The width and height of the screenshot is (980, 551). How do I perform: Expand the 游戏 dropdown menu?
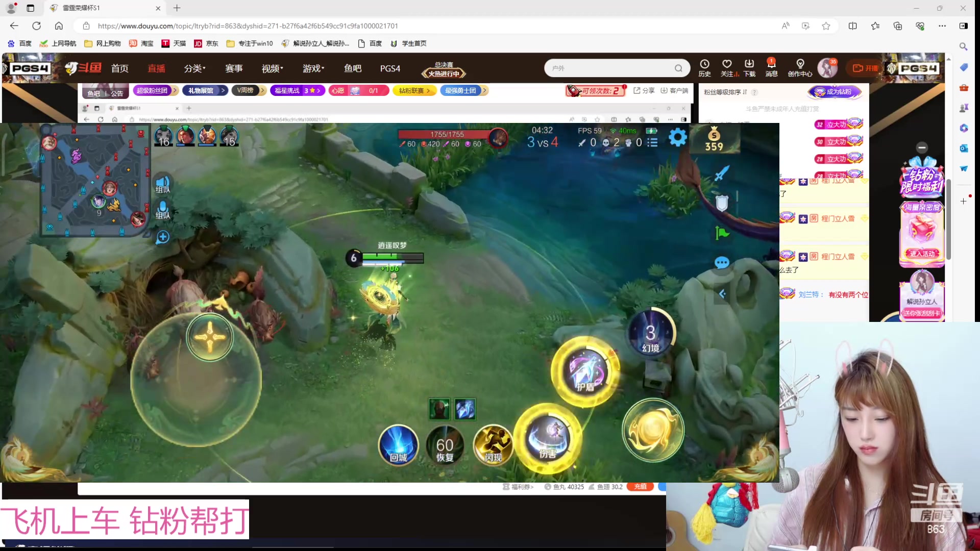click(313, 68)
